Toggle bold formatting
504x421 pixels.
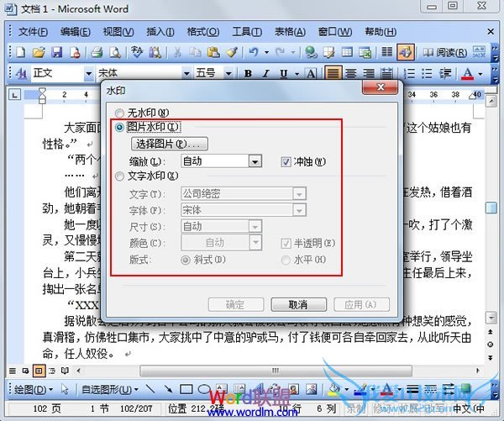[x=248, y=74]
